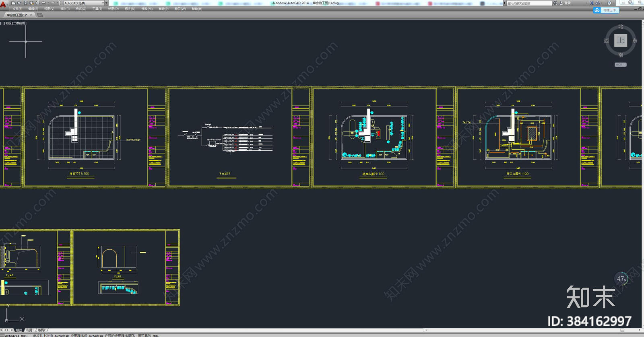The image size is (644, 337).
Task: Click the Autodesk Exchange X icon
Action: pos(592,3)
